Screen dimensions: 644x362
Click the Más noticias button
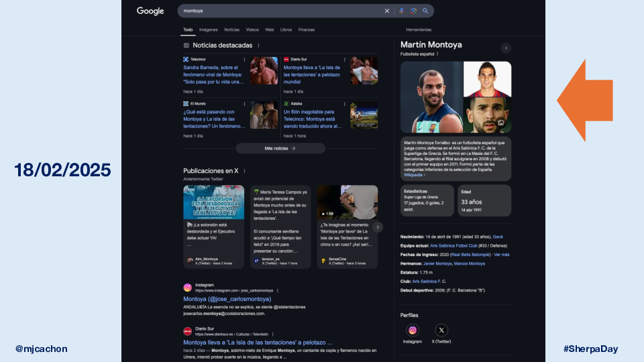point(280,149)
